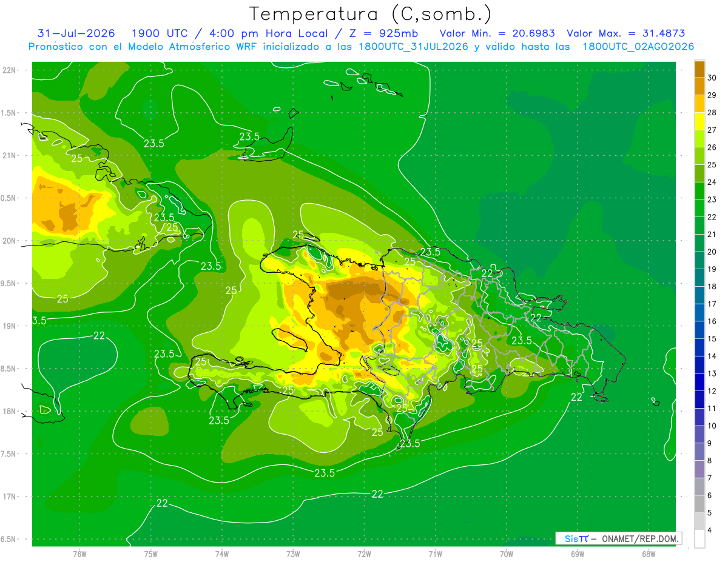
Task: Click the '74W' longitude axis label
Action: pyautogui.click(x=222, y=554)
